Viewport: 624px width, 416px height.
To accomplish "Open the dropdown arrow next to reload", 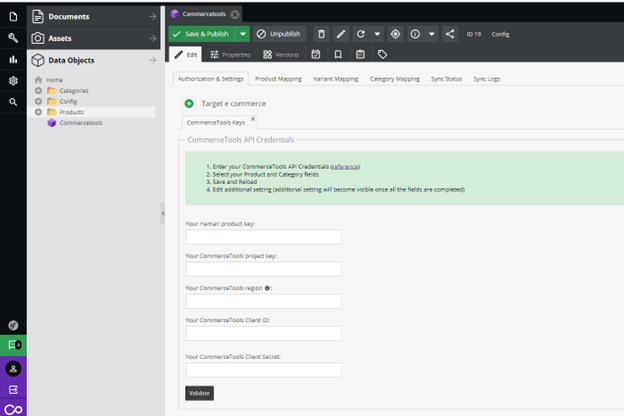I will tap(377, 34).
